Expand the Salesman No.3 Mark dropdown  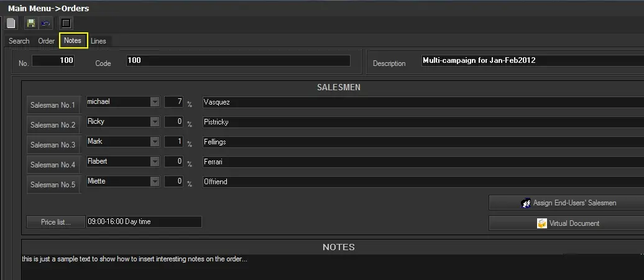point(155,142)
